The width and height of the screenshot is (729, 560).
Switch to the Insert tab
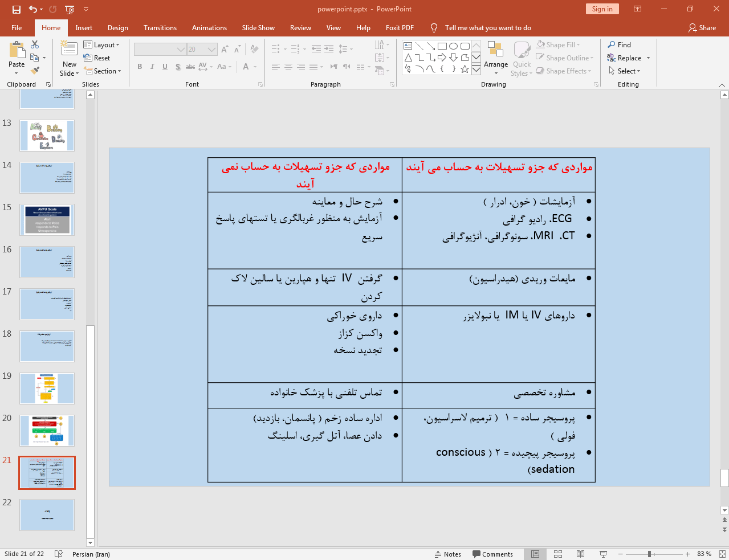[84, 27]
